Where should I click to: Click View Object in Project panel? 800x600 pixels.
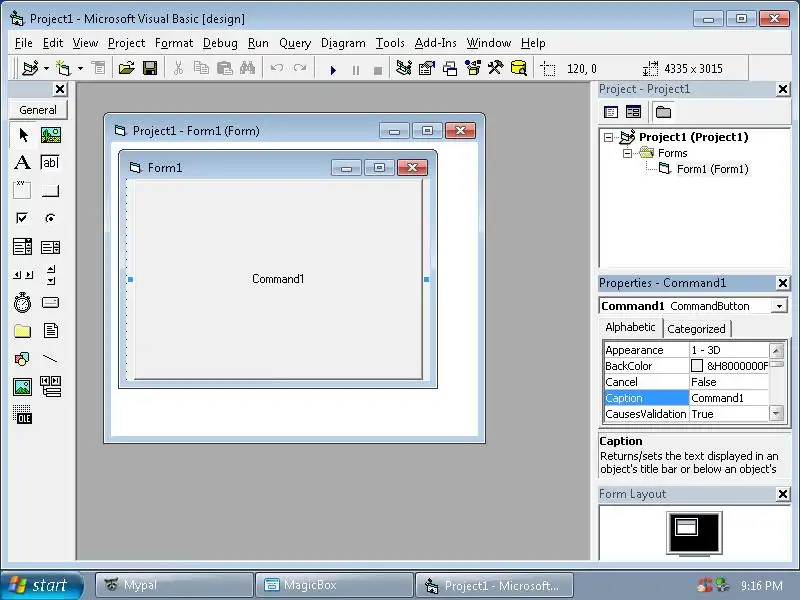tap(634, 112)
